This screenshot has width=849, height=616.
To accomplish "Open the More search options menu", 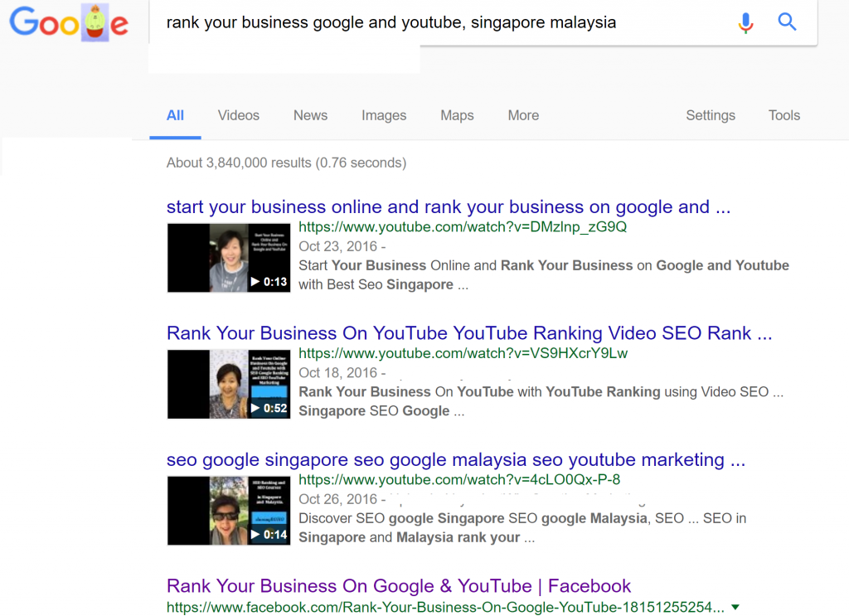I will (523, 115).
